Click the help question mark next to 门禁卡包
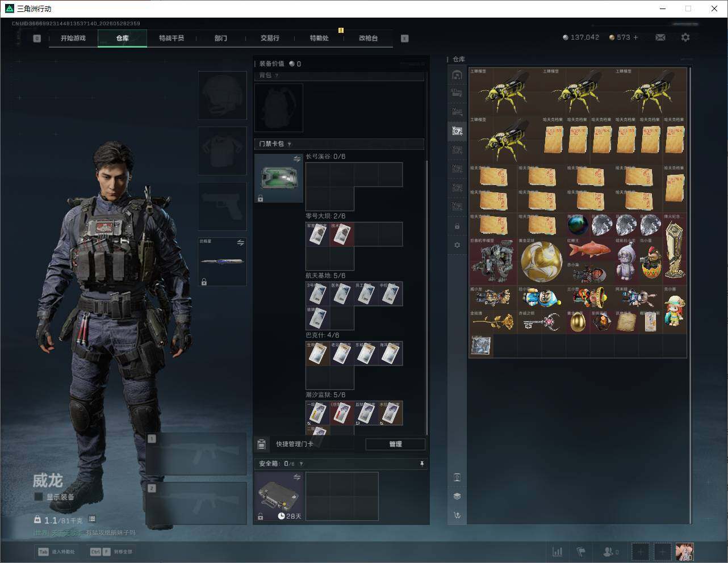The image size is (728, 563). click(290, 144)
